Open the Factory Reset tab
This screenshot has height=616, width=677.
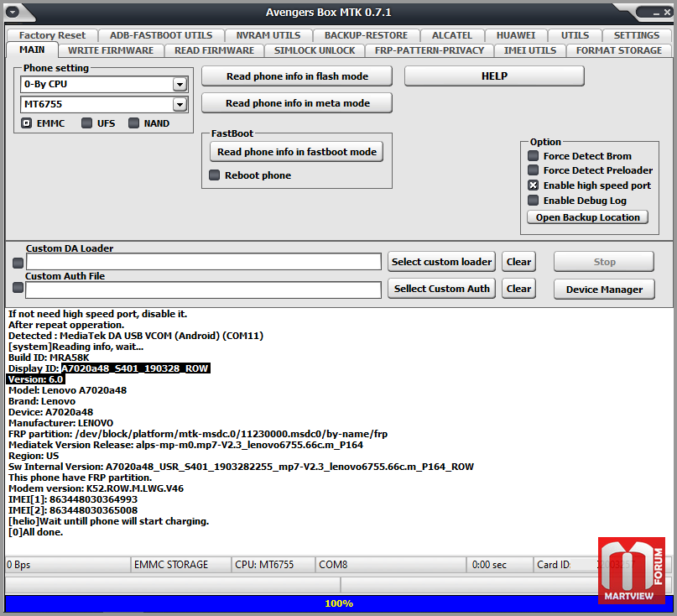52,35
